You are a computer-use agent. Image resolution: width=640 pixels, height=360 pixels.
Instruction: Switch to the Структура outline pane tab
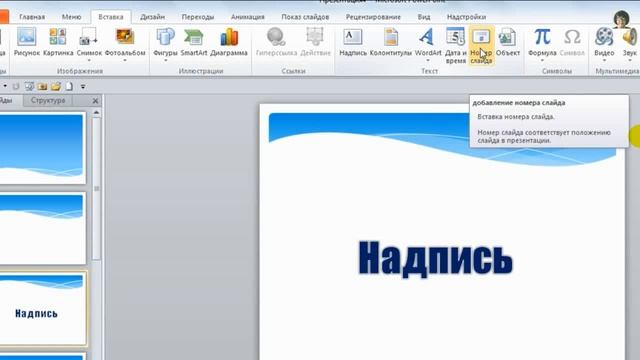48,100
